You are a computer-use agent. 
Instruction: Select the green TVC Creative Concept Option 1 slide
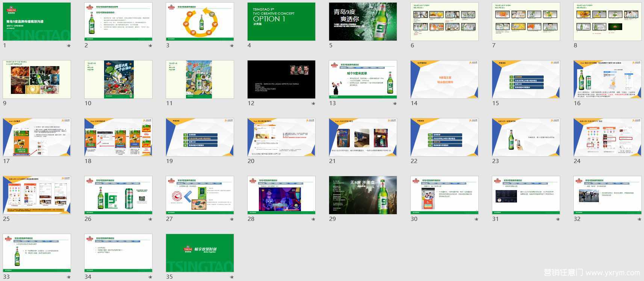(281, 22)
